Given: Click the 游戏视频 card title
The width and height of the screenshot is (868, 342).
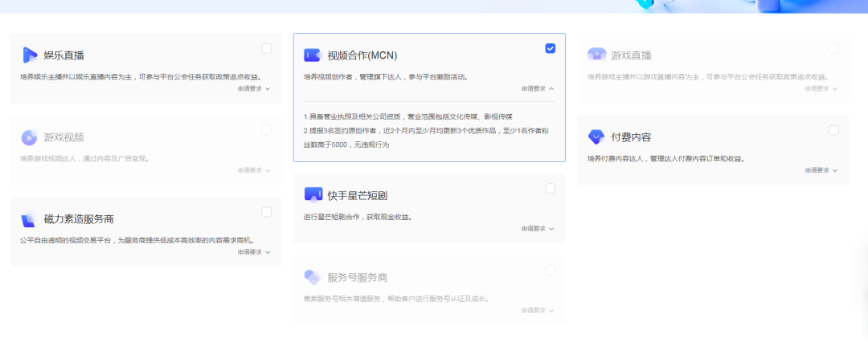Looking at the screenshot, I should click(x=64, y=137).
